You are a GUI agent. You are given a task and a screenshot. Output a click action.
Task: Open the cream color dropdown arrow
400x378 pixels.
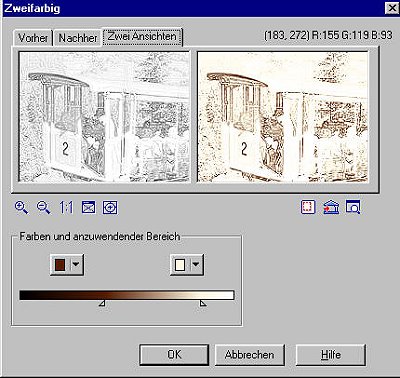(196, 265)
